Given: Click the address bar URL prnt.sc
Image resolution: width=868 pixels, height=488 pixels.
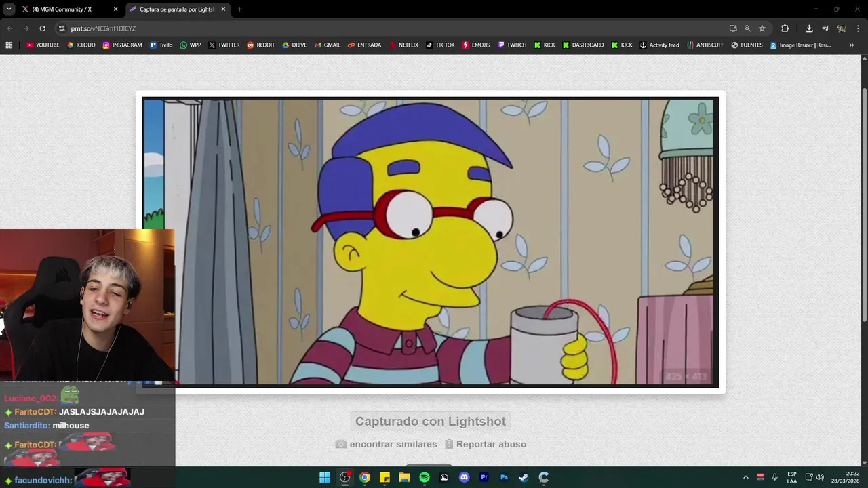Looking at the screenshot, I should pos(103,28).
